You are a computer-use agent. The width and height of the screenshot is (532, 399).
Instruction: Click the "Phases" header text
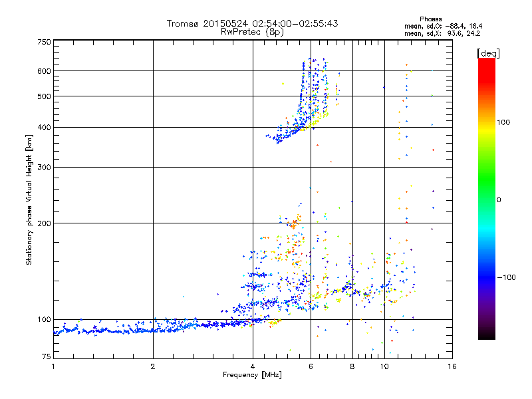pos(430,19)
